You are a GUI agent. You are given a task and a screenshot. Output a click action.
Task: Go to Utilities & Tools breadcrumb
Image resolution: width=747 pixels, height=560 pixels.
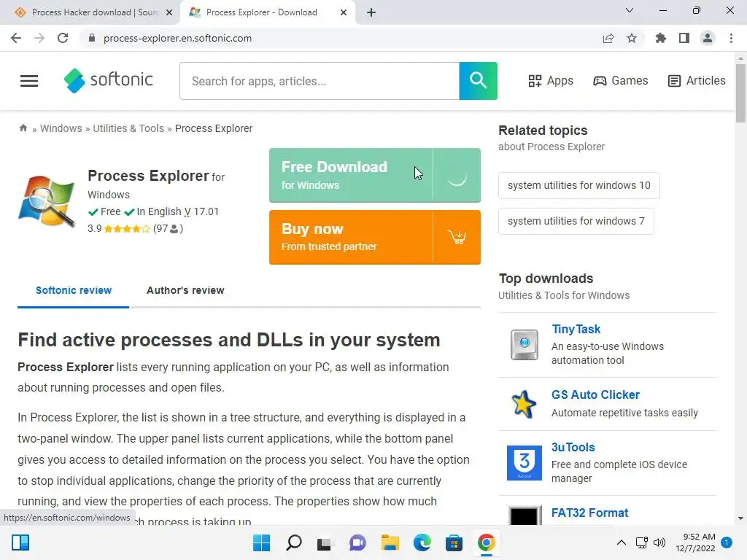pyautogui.click(x=128, y=128)
